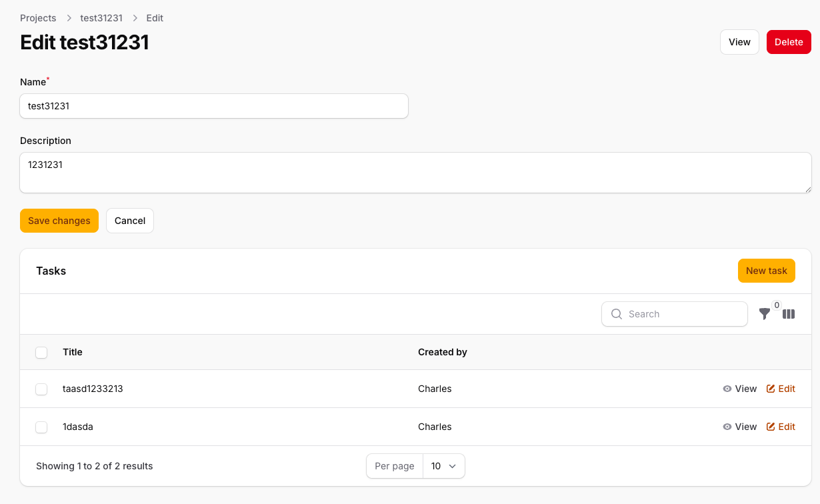
Task: Check the 1dasda row checkbox
Action: tap(41, 427)
